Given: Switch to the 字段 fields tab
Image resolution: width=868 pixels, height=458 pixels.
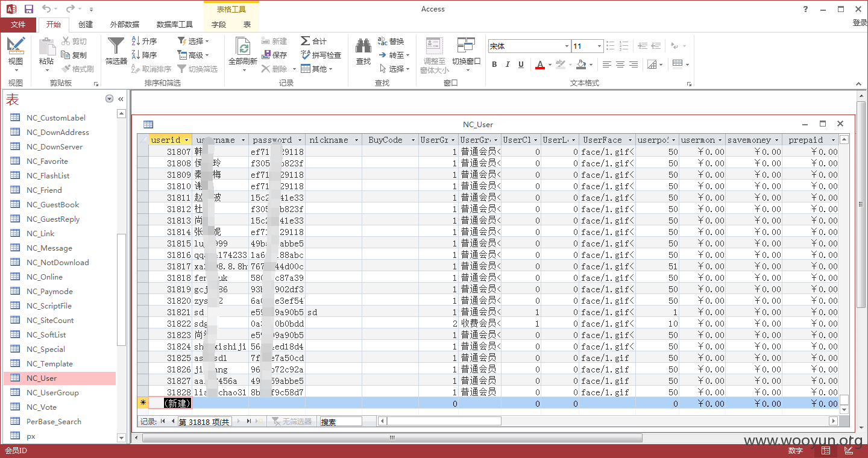Looking at the screenshot, I should tap(219, 25).
